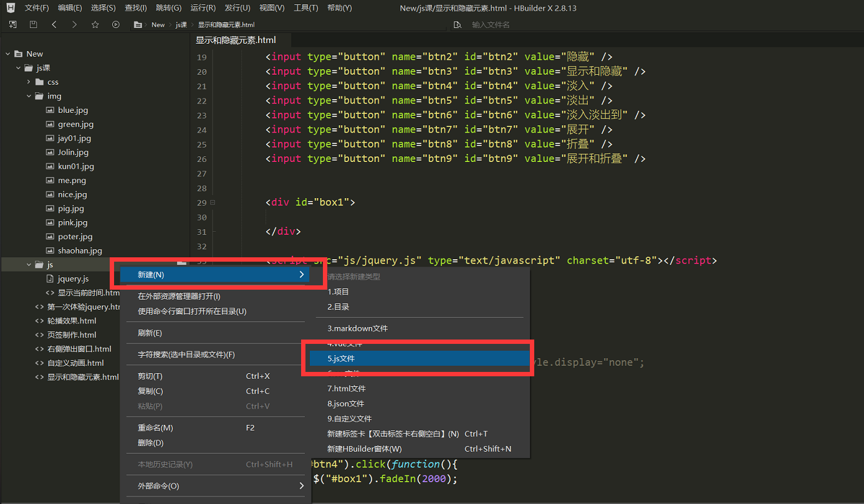This screenshot has width=864, height=504.
Task: Click the run play toolbar icon
Action: pyautogui.click(x=115, y=24)
